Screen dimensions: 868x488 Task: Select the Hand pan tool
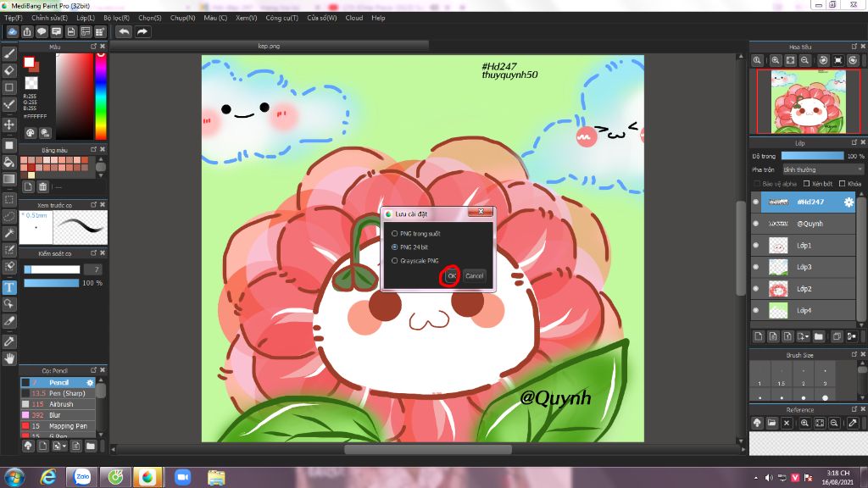pyautogui.click(x=8, y=358)
